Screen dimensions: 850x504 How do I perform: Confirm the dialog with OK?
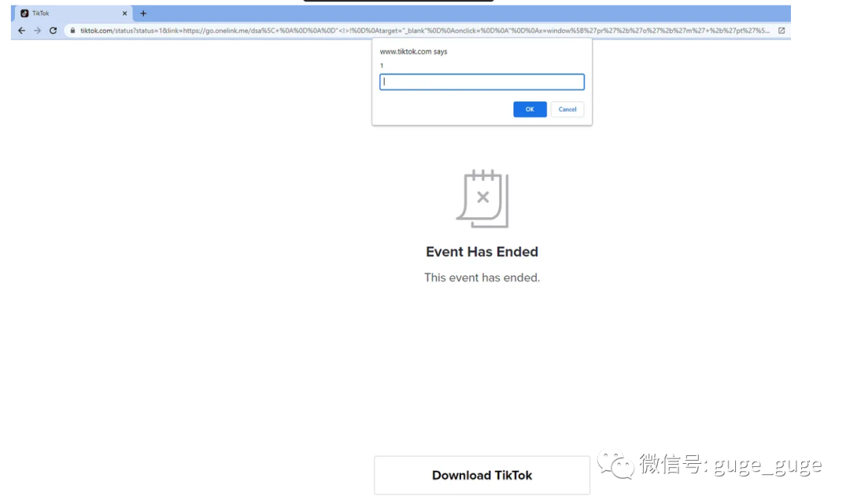[x=530, y=109]
